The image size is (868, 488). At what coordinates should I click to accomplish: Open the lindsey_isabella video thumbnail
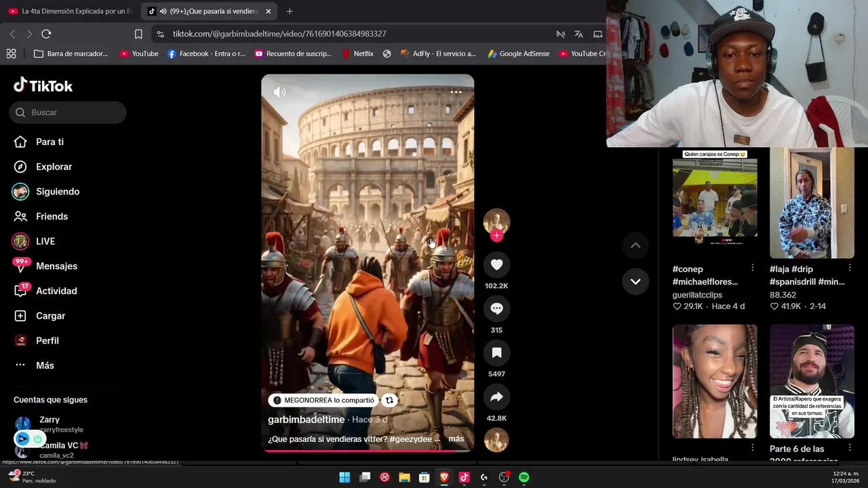pyautogui.click(x=715, y=381)
